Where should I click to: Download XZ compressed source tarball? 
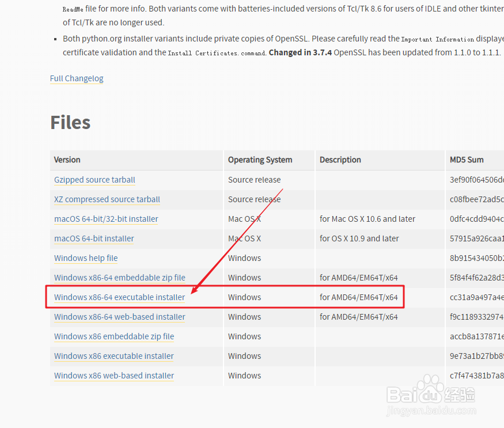click(107, 199)
